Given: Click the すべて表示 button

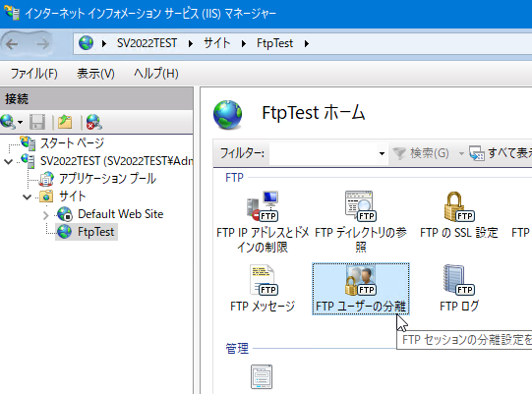Looking at the screenshot, I should pyautogui.click(x=501, y=153).
